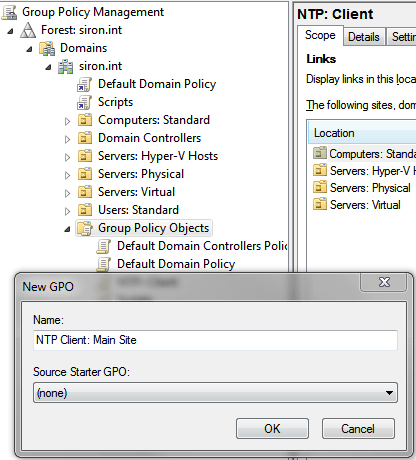
Task: Select the linked Default Domain Policy icon
Action: pos(84,84)
